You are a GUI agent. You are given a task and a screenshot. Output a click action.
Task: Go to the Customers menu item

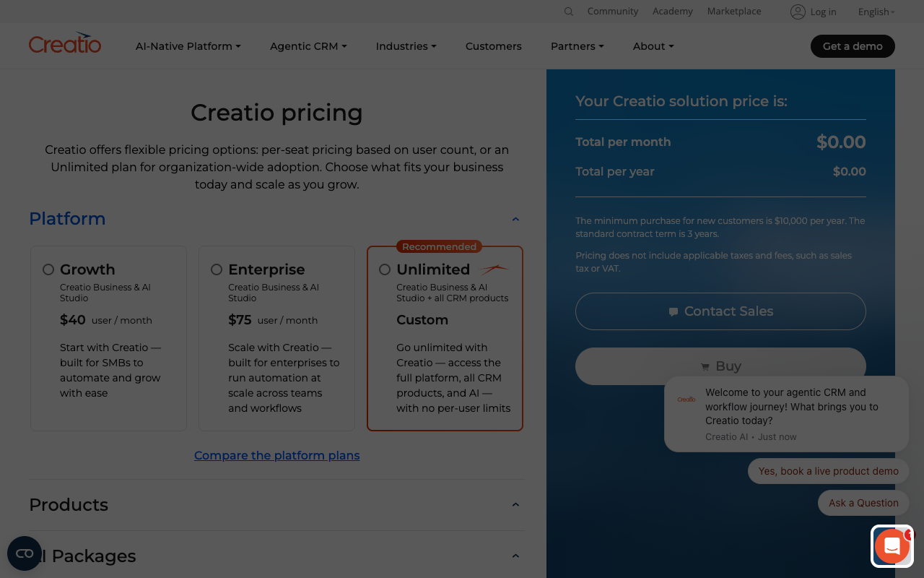494,46
